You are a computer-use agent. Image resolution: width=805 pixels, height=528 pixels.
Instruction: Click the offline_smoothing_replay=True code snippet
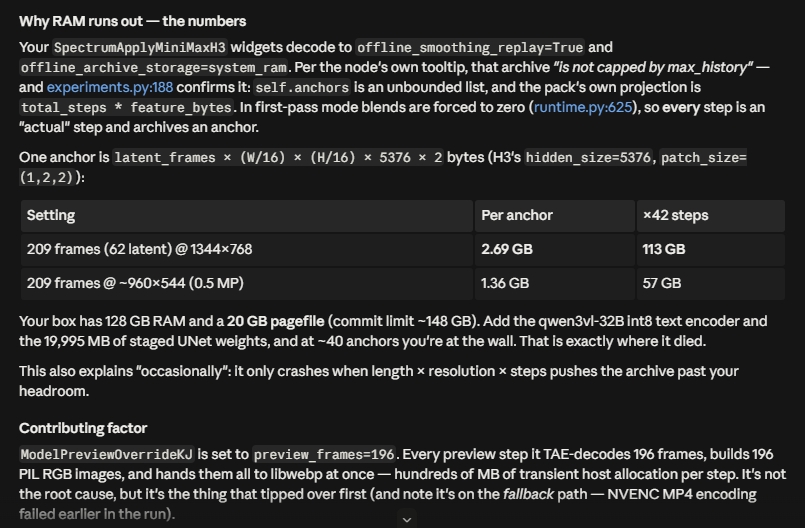[x=470, y=48]
